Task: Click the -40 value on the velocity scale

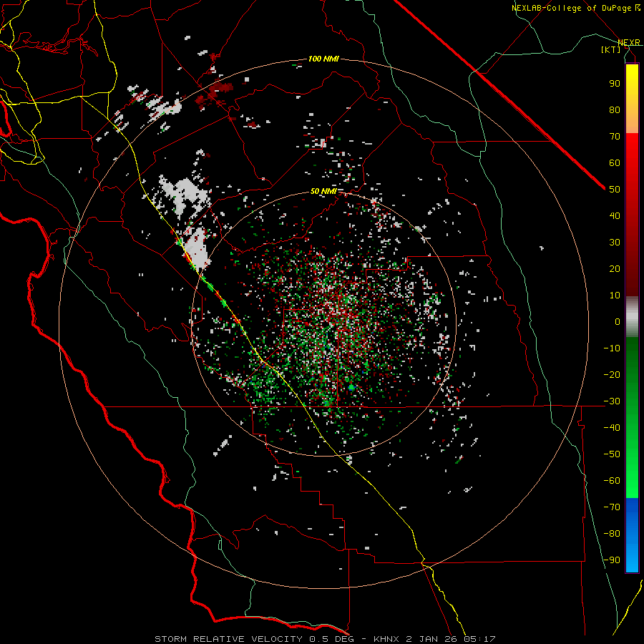Action: tap(612, 428)
